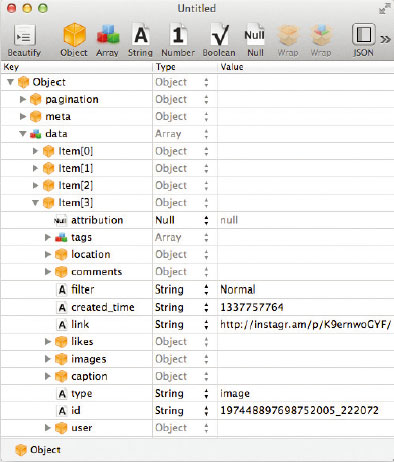Expand Item[1] disclosure triangle

click(x=35, y=168)
